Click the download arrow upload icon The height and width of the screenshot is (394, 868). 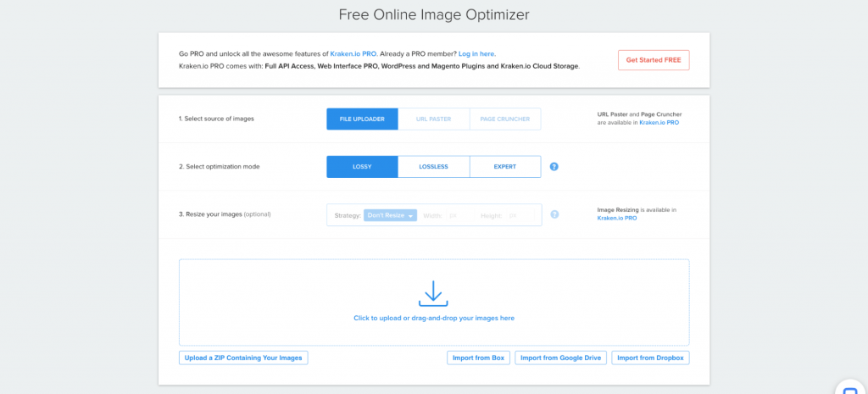pos(433,292)
